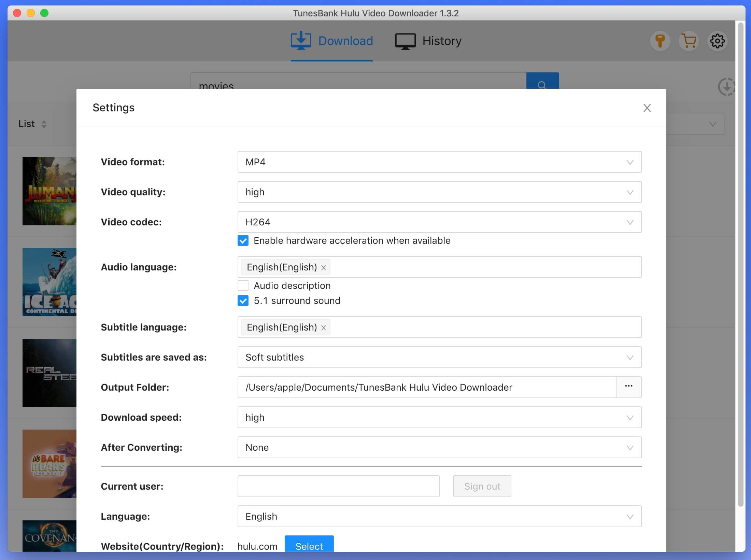Click the Download tab icon
Image resolution: width=751 pixels, height=560 pixels.
(300, 40)
